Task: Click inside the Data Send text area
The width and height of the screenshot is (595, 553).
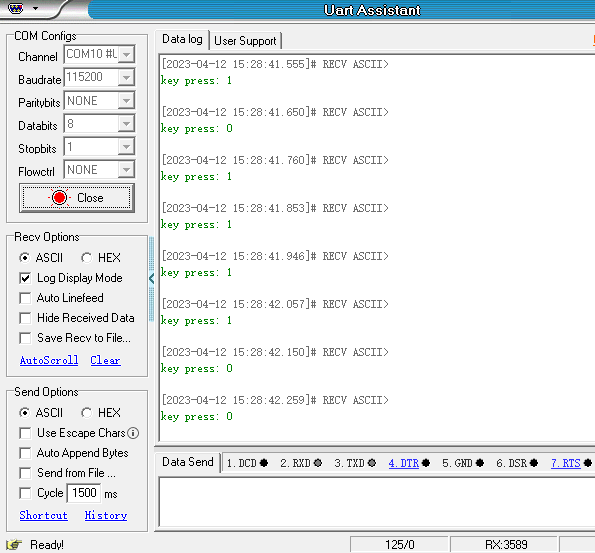Action: pyautogui.click(x=377, y=502)
